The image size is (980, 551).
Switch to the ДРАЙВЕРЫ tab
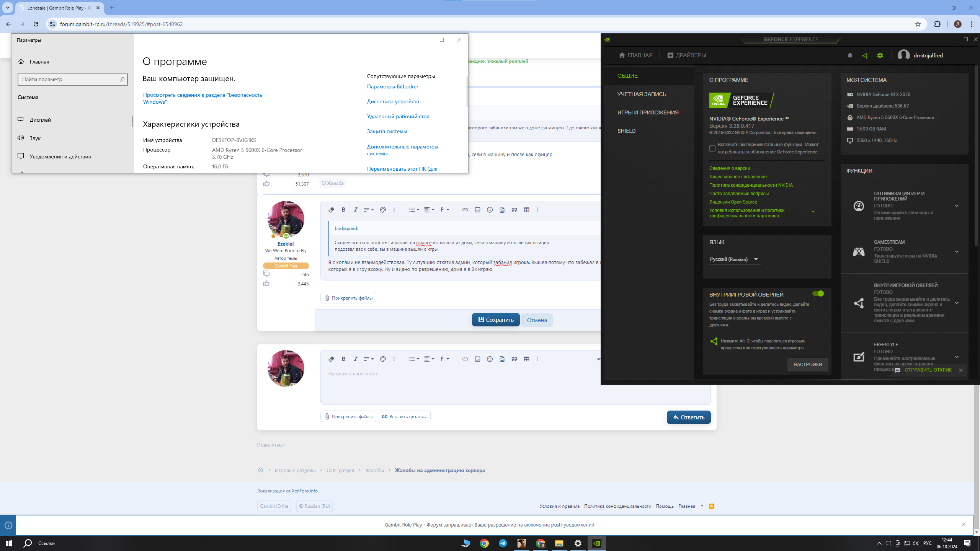point(687,55)
